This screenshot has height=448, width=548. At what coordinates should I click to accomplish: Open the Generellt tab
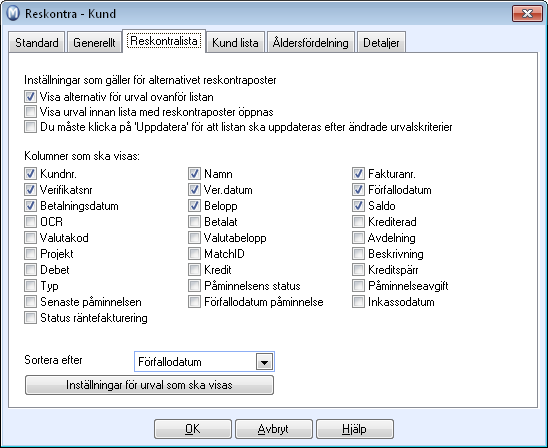coord(94,43)
